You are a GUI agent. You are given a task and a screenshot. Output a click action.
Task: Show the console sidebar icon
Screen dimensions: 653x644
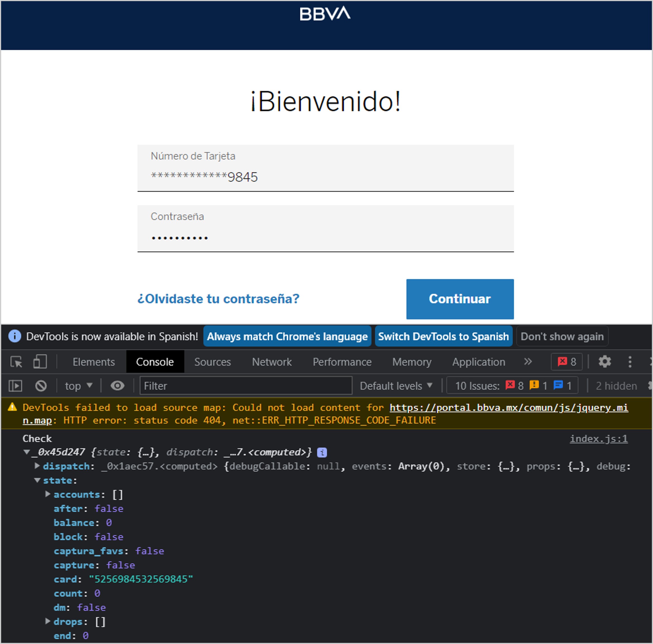point(15,386)
